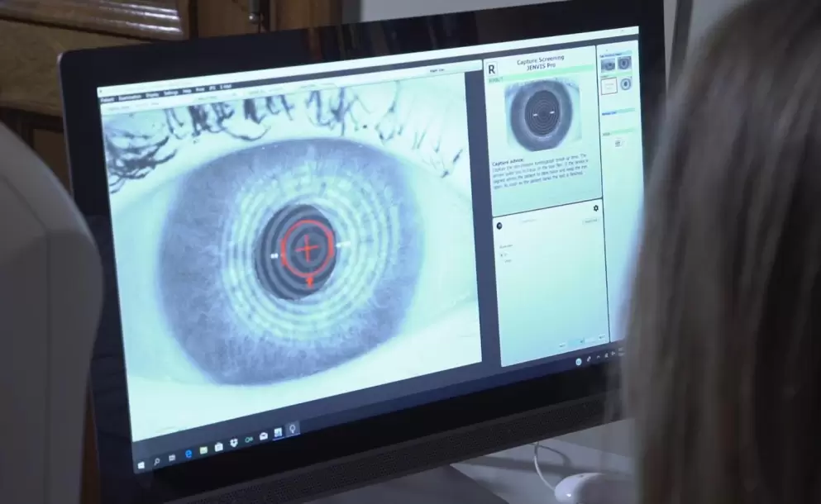Click the gear settings icon in lower panel
This screenshot has width=821, height=504.
tap(595, 208)
